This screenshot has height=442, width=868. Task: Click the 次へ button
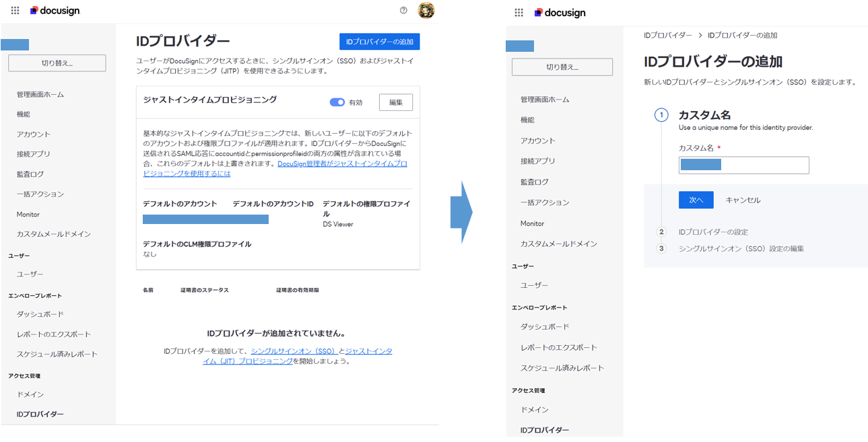pyautogui.click(x=696, y=200)
